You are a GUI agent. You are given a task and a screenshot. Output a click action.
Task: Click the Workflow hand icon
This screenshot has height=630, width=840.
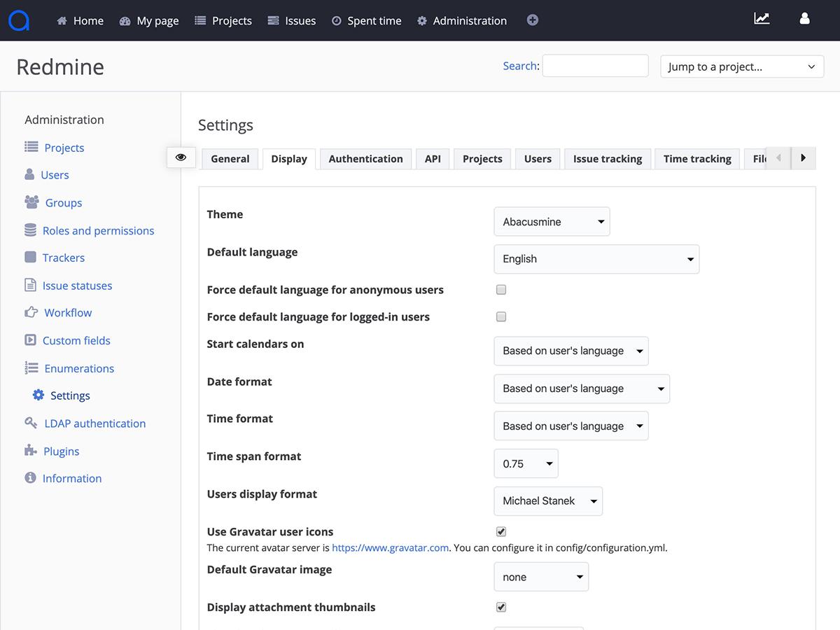(31, 312)
